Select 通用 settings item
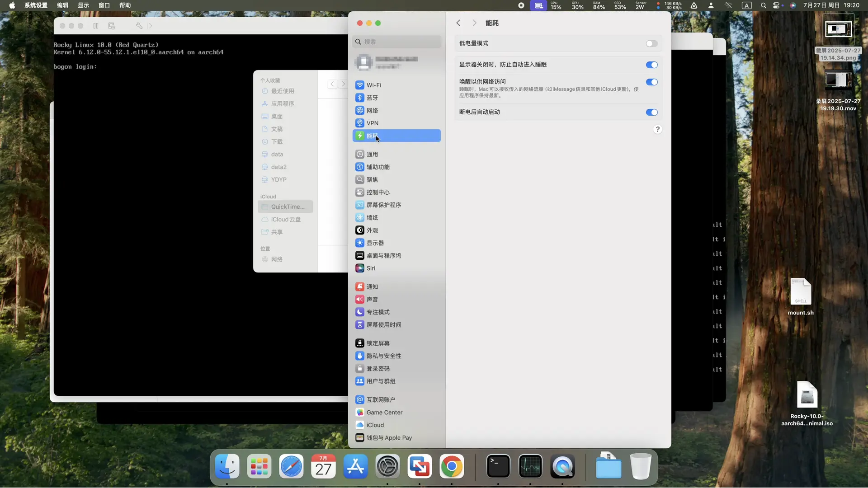The image size is (868, 488). 396,154
